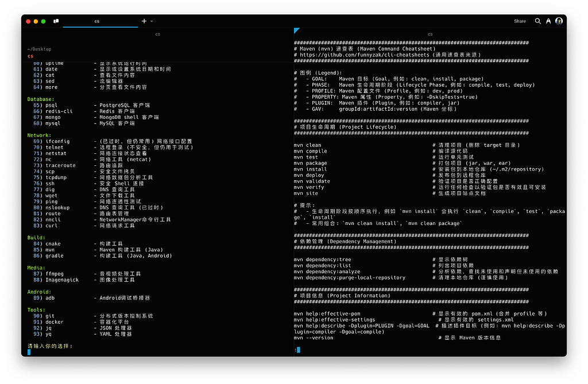The image size is (588, 384).
Task: Click the Share button
Action: [520, 21]
